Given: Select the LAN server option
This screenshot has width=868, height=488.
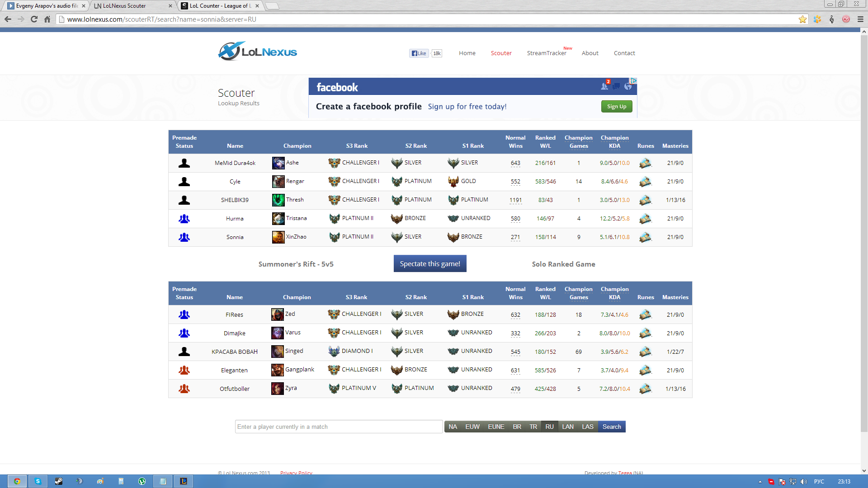Looking at the screenshot, I should coord(568,427).
